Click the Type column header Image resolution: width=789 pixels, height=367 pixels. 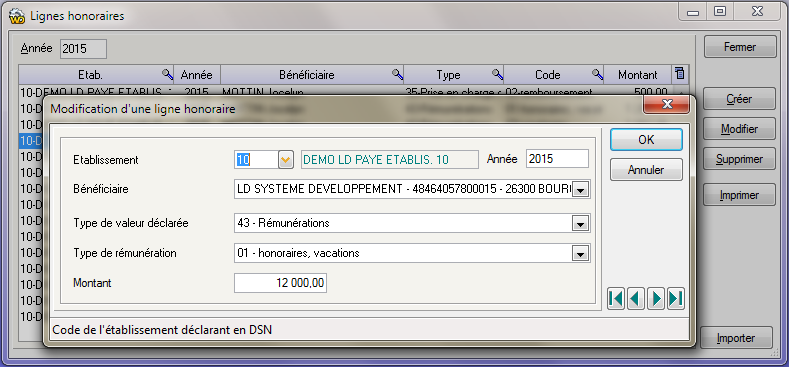454,75
